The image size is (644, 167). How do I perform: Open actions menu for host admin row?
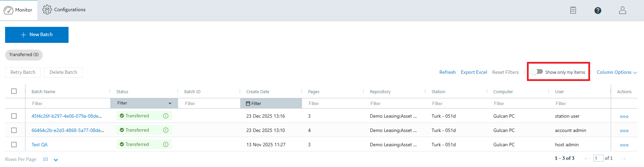624,145
